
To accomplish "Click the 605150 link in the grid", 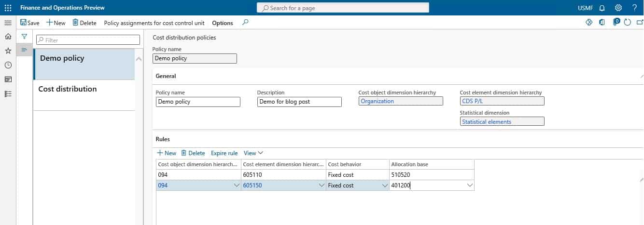I will pyautogui.click(x=252, y=185).
